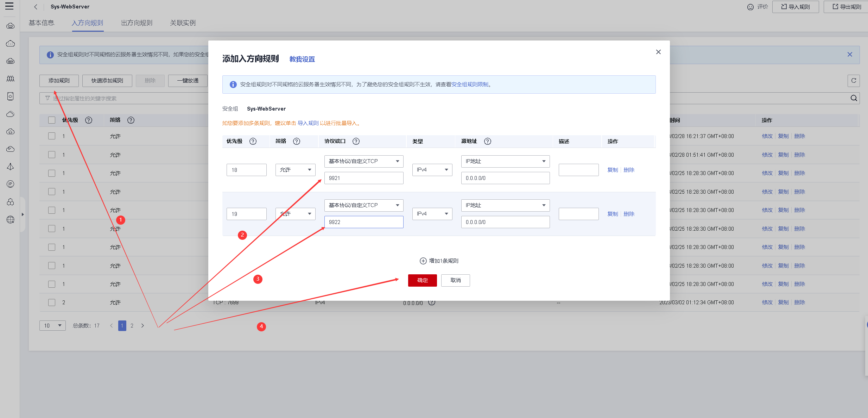The image size is (868, 418).
Task: Click port input field containing 9922
Action: click(363, 222)
